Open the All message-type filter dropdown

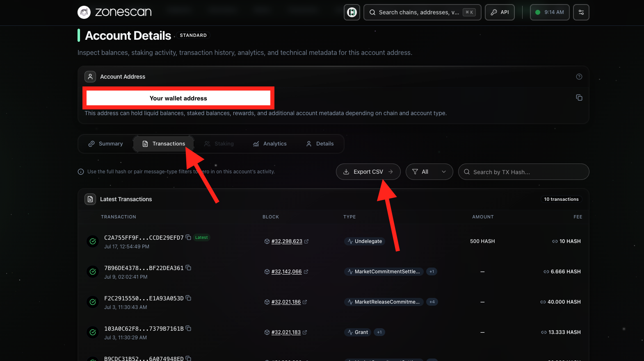(x=429, y=172)
